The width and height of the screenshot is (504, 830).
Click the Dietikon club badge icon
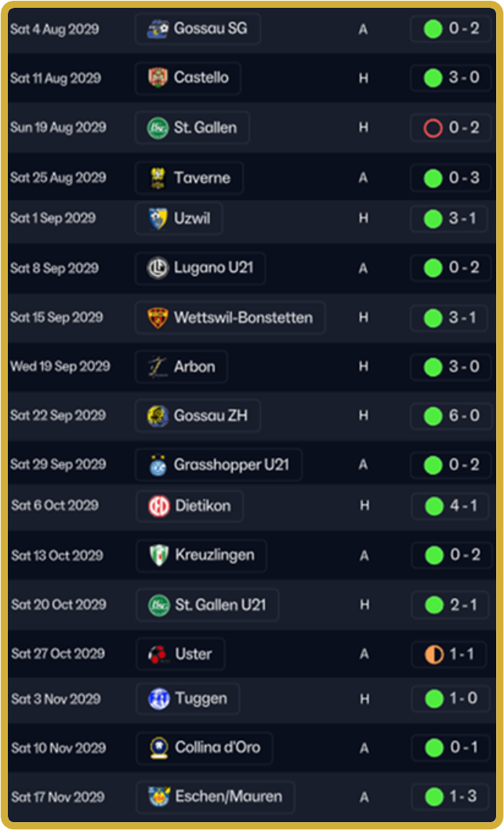pos(158,506)
